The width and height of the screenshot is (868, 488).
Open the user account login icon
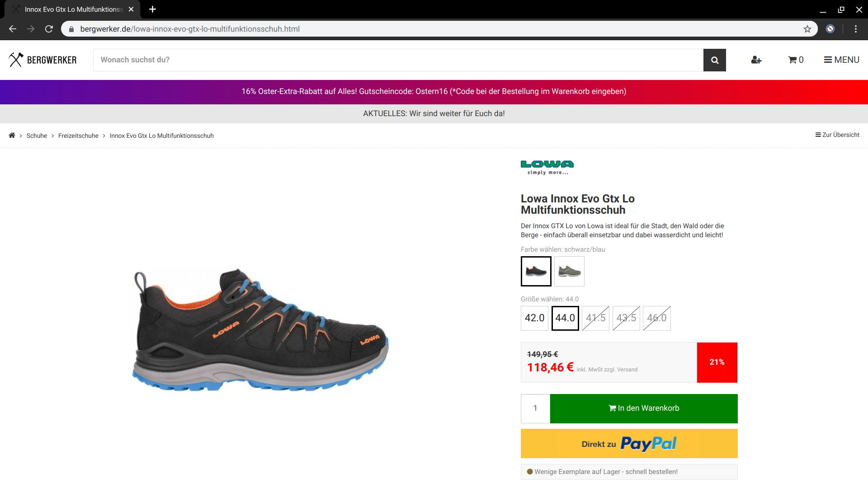[756, 60]
